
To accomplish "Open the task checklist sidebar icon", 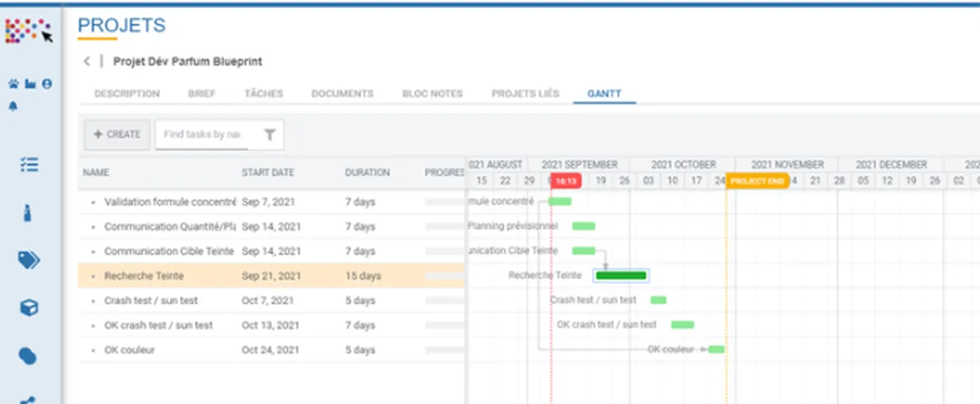I will 29,164.
